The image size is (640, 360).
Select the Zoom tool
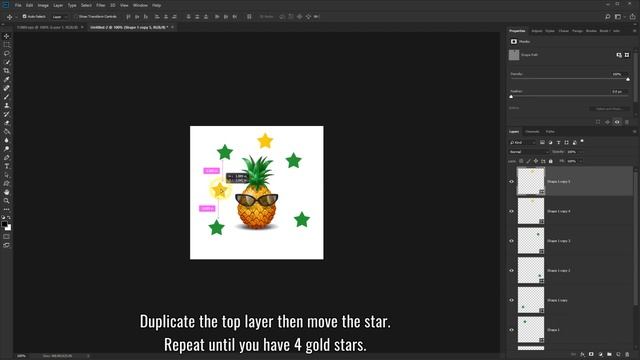[7, 200]
